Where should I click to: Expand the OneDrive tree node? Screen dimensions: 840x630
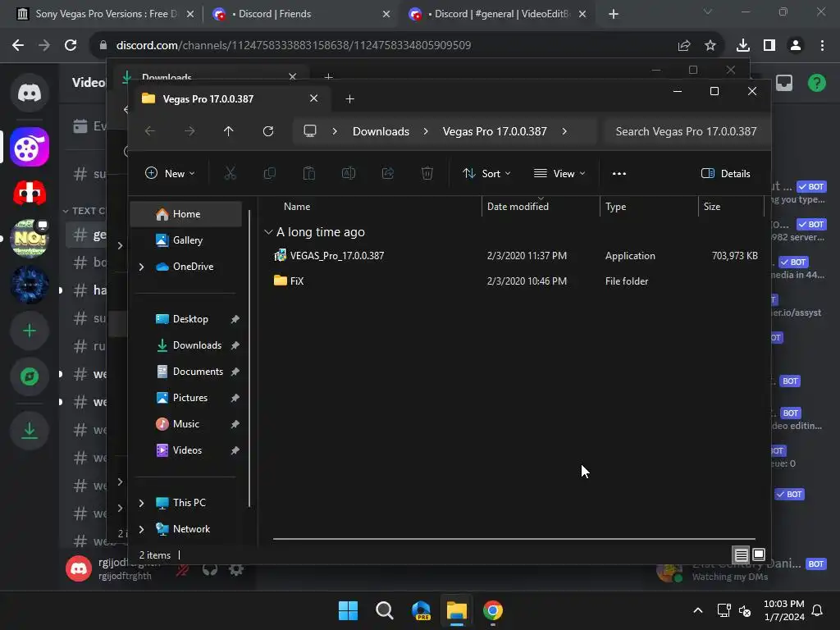point(141,267)
